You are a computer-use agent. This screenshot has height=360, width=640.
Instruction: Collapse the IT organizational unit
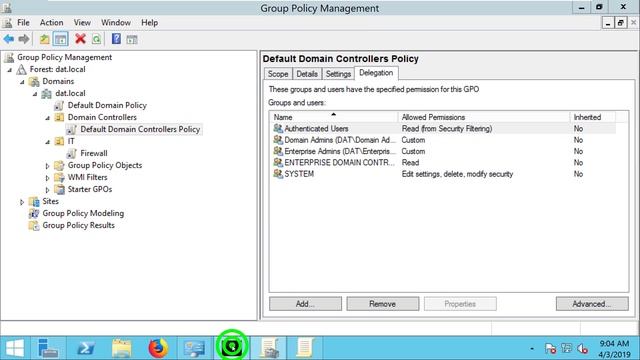47,142
